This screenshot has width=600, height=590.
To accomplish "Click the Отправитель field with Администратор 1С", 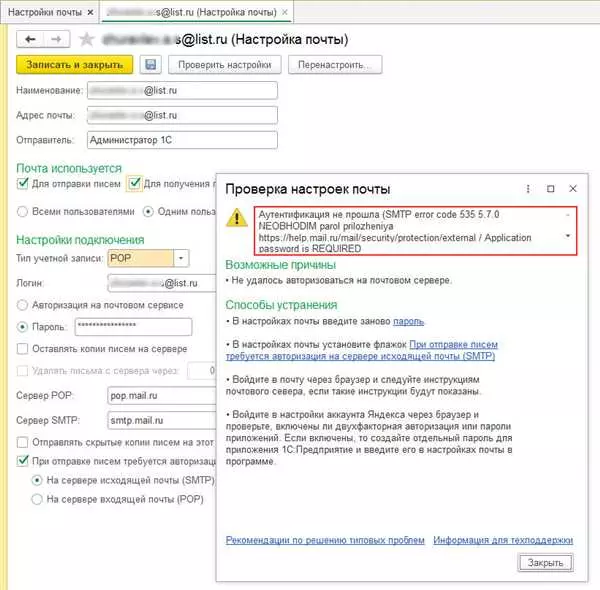I will coord(182,140).
